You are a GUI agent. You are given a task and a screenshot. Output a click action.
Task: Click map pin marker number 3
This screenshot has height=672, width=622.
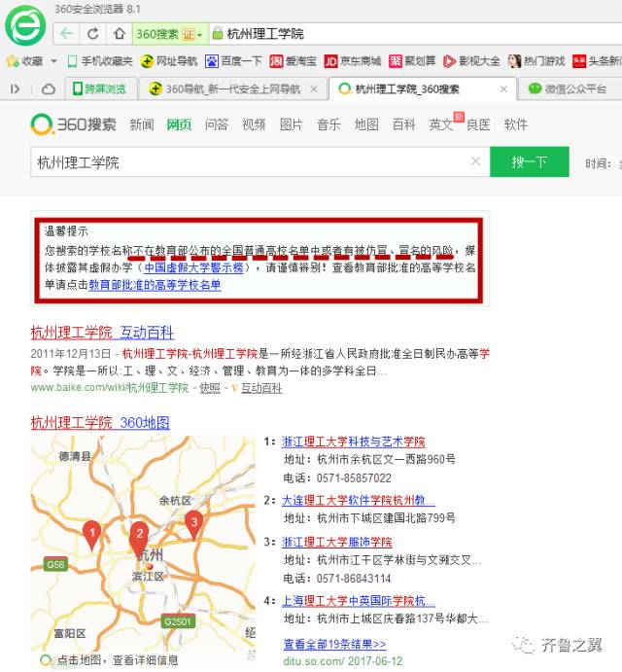(x=193, y=523)
